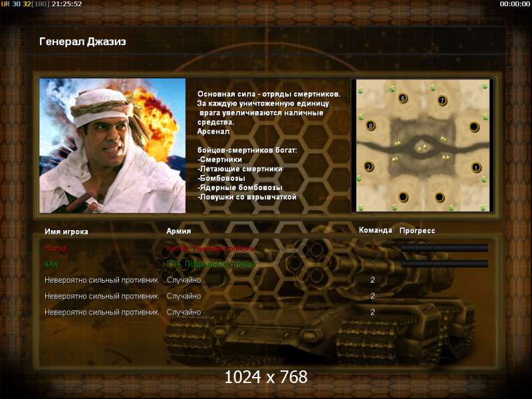Click start position marker 6 on the map
This screenshot has height=399, width=532.
403,98
